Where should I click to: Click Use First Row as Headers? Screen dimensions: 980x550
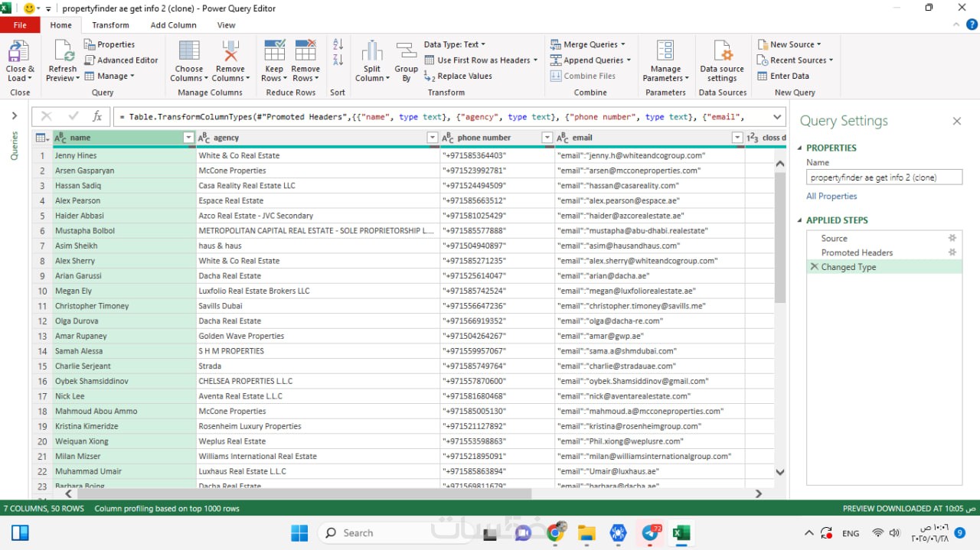click(x=483, y=60)
